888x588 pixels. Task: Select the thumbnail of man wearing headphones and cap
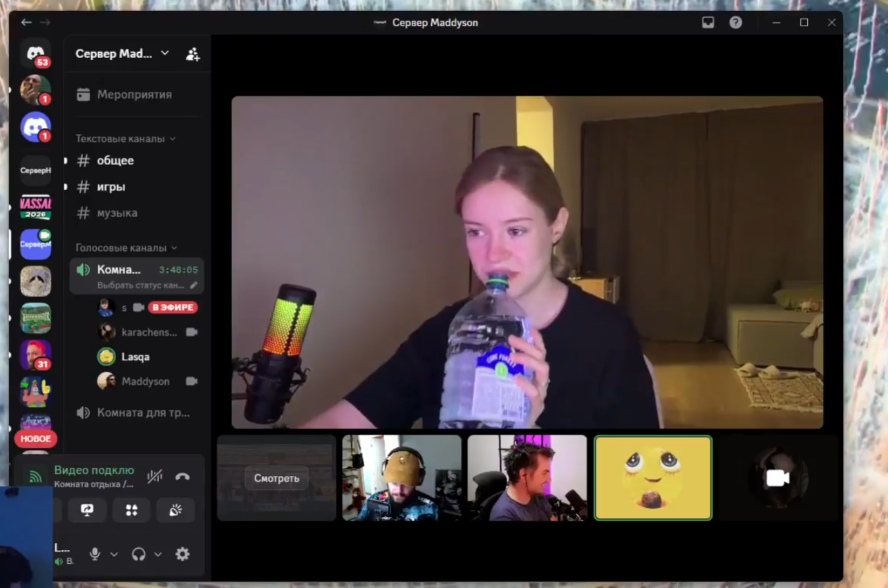pyautogui.click(x=402, y=477)
